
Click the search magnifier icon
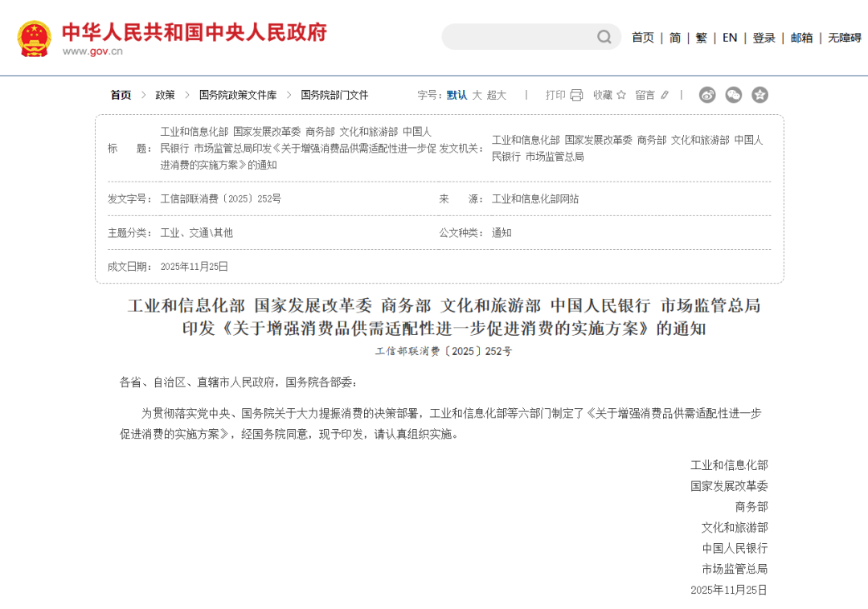[x=604, y=37]
